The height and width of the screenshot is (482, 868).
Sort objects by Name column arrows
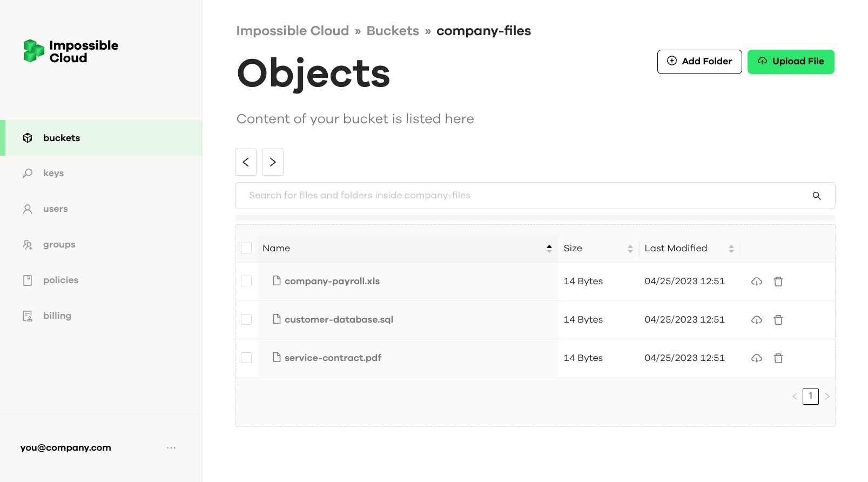click(x=549, y=249)
